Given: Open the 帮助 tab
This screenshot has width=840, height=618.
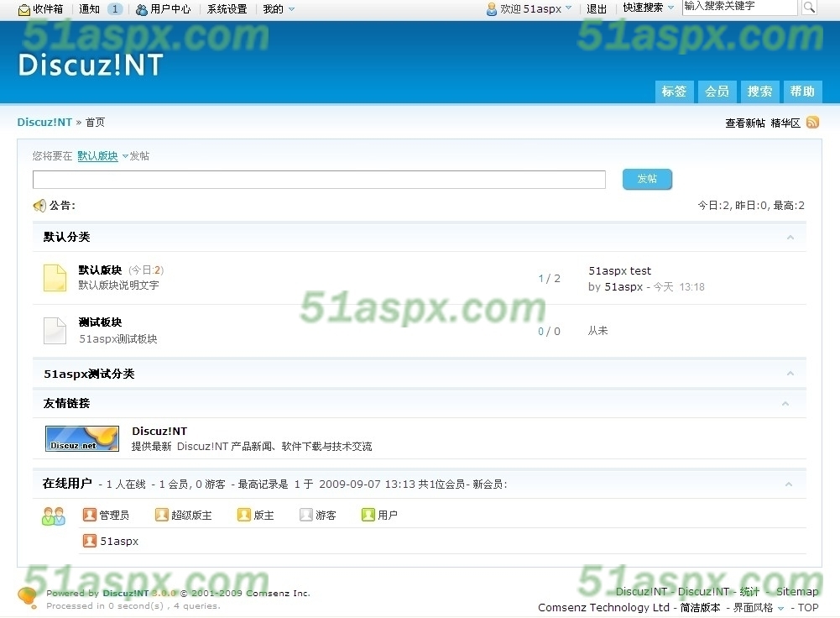Looking at the screenshot, I should 802,92.
